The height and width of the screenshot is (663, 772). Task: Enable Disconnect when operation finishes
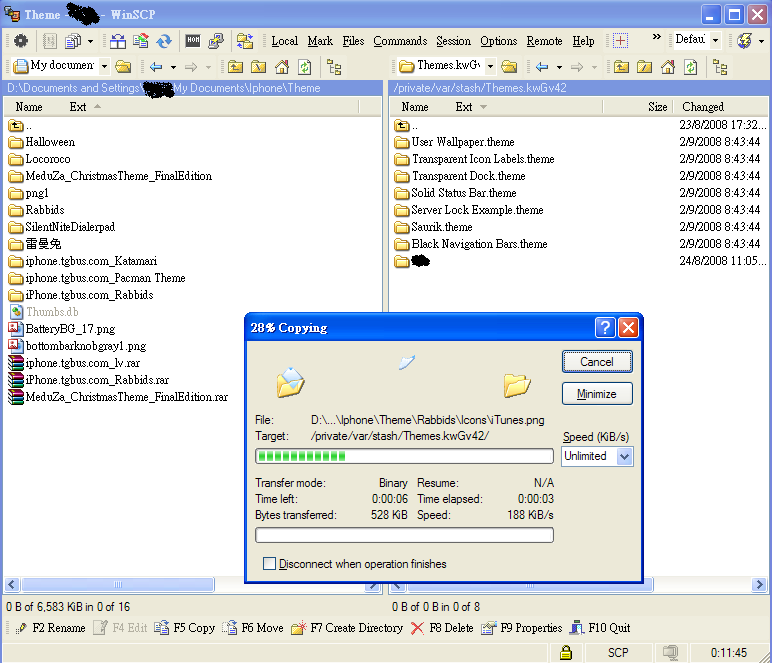click(270, 564)
